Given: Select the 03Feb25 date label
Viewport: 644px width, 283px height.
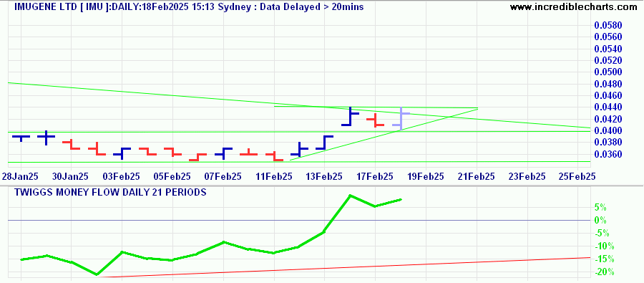Looking at the screenshot, I should [x=122, y=176].
